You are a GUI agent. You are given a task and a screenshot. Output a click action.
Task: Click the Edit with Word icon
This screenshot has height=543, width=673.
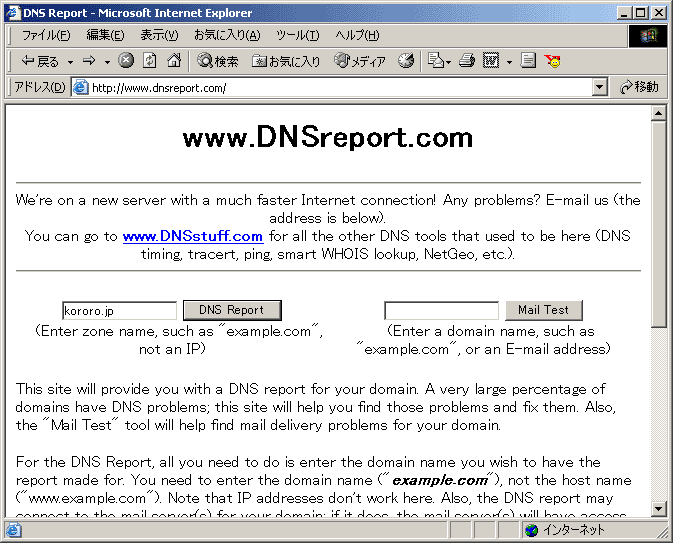coord(491,61)
